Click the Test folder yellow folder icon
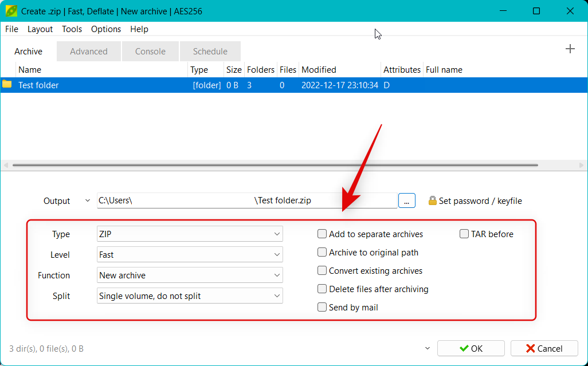 pos(7,85)
